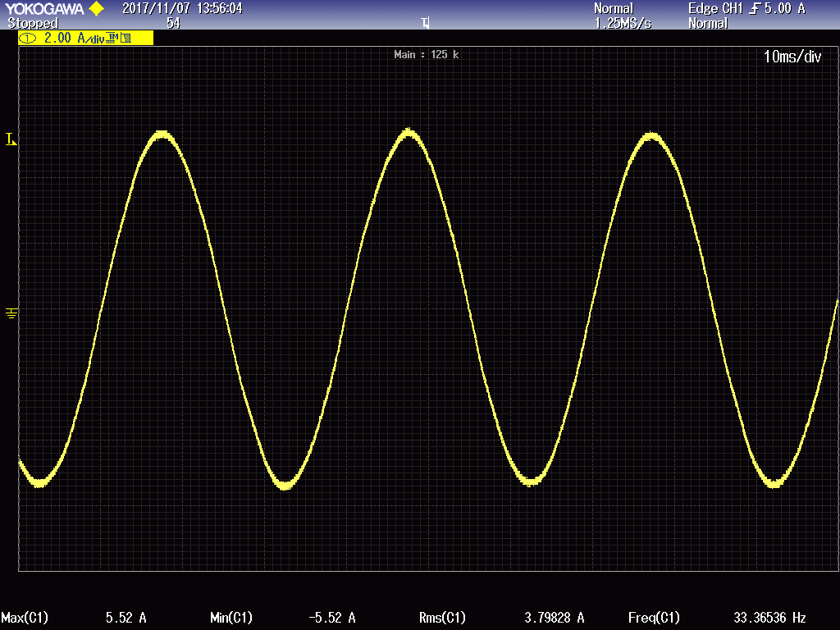Click the YOKOGAWA logo text
Image resolution: width=840 pixels, height=630 pixels.
coord(44,8)
